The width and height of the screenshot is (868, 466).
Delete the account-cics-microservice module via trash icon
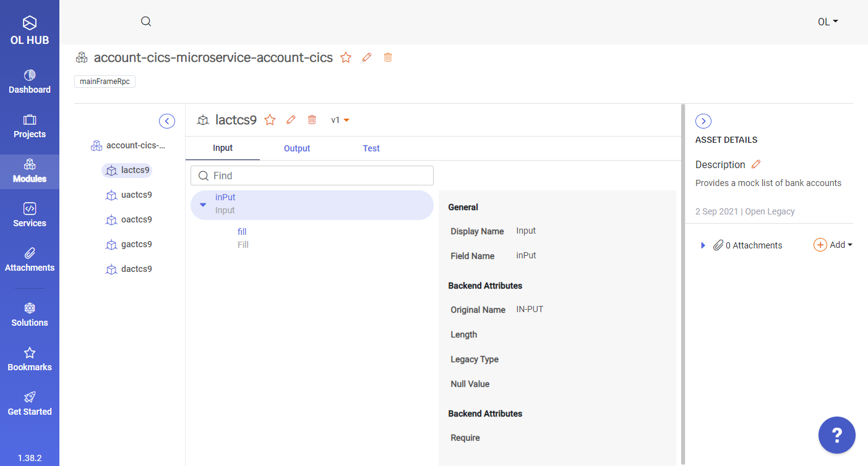[388, 57]
